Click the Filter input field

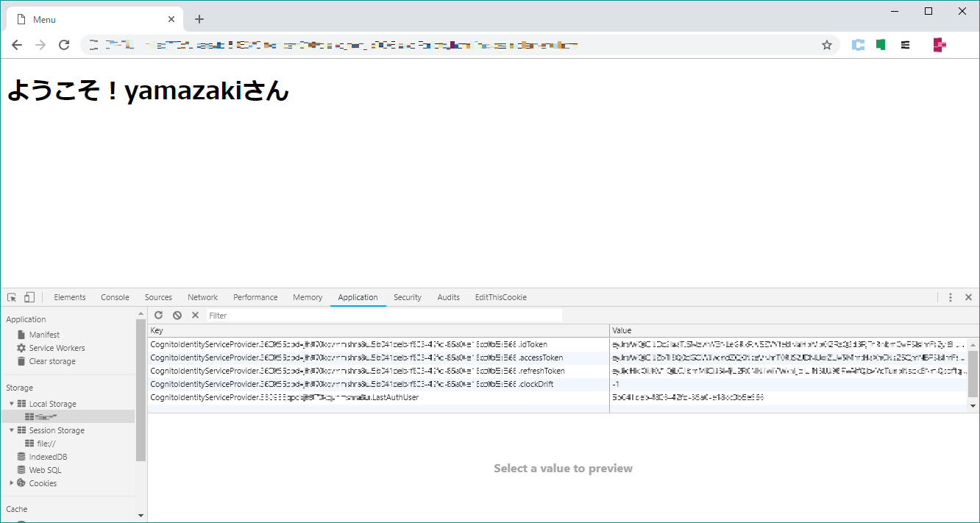[383, 316]
